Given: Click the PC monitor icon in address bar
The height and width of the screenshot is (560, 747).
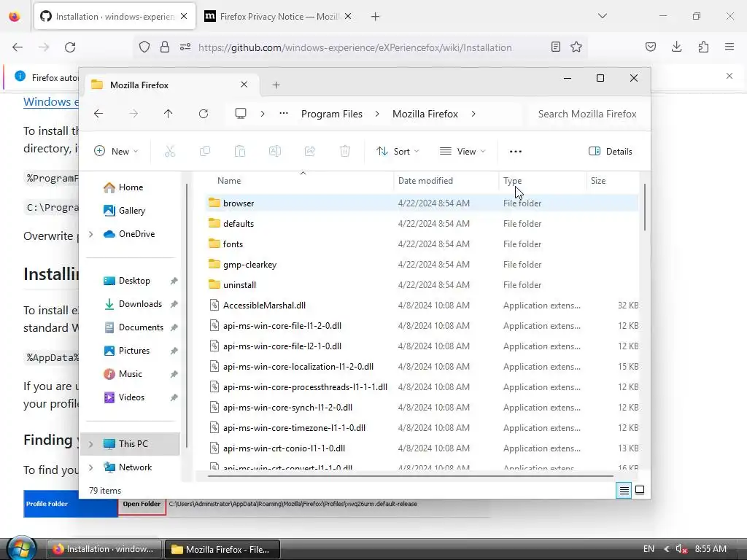Looking at the screenshot, I should tap(241, 114).
